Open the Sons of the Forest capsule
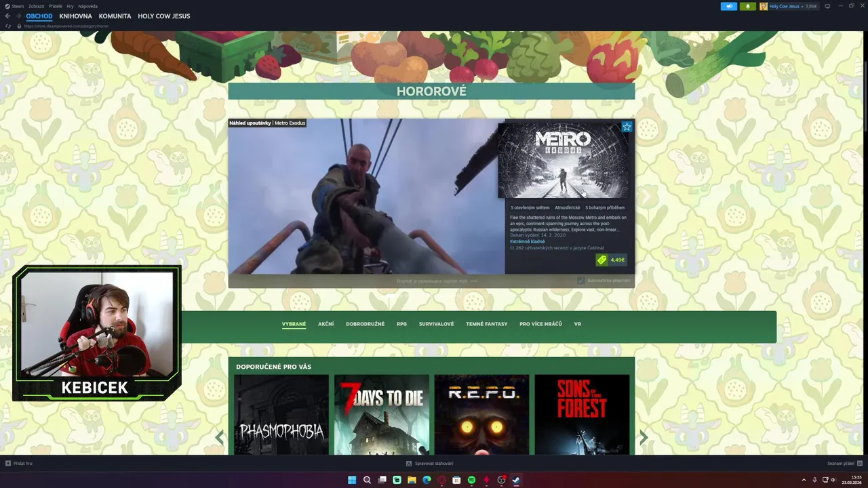Viewport: 868px width, 488px height. 582,414
